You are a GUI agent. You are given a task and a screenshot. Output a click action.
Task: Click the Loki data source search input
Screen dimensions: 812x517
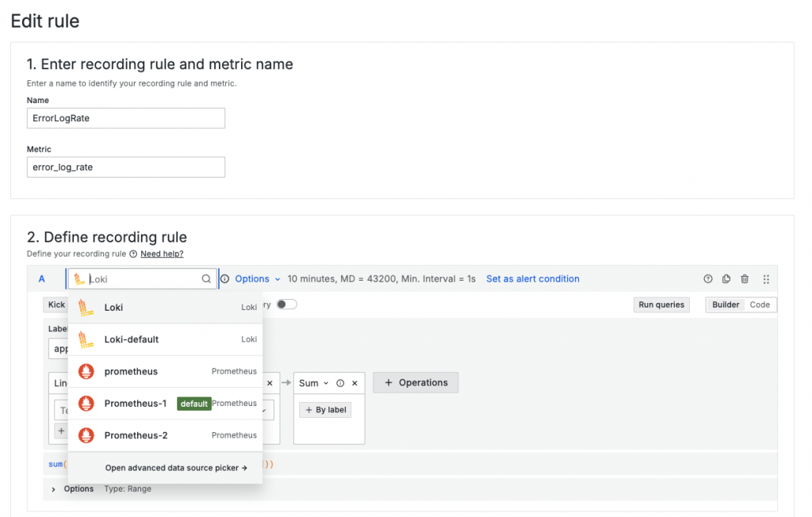[x=143, y=279]
